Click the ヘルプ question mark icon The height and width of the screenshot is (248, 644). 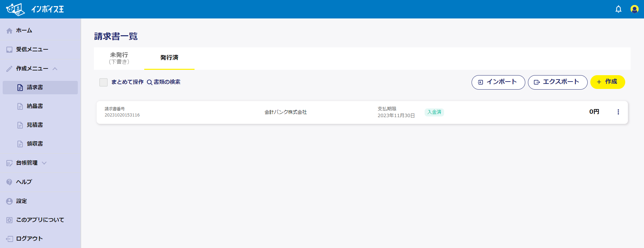[x=9, y=182]
